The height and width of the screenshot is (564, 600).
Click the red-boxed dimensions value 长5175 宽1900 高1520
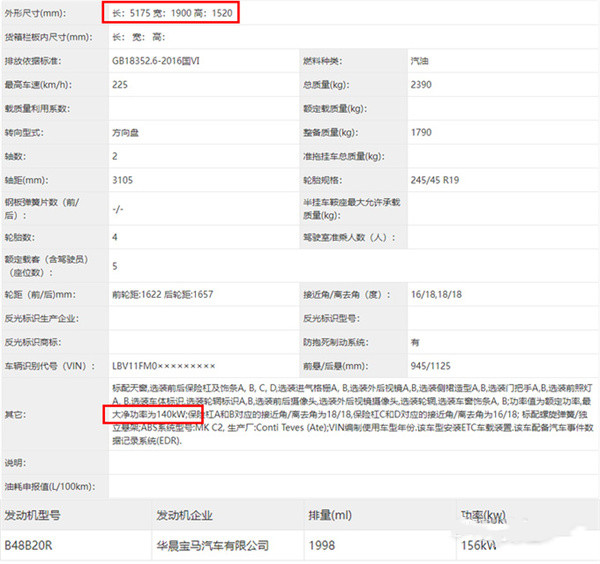pos(172,15)
